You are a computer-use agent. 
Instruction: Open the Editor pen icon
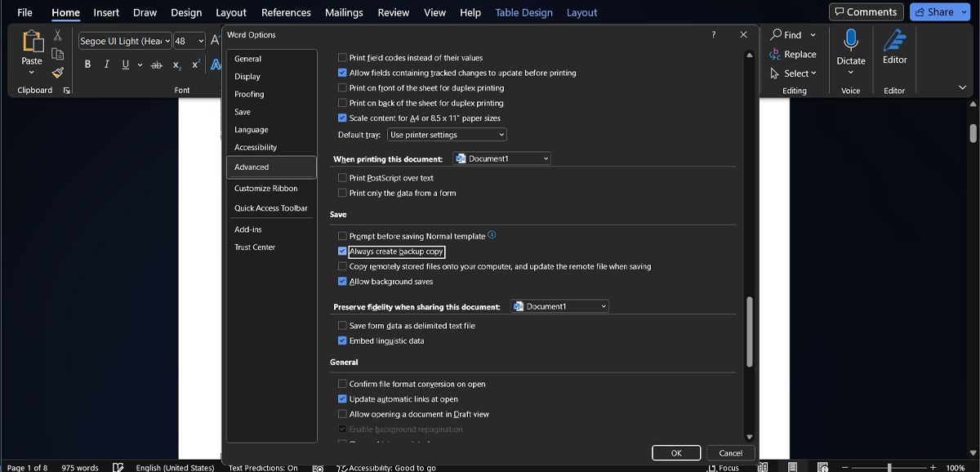pos(894,39)
